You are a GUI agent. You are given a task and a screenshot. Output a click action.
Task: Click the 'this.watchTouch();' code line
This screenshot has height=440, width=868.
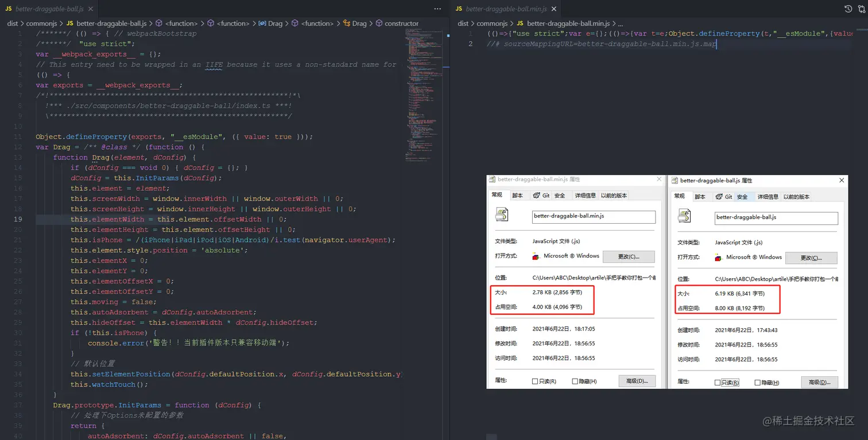109,384
